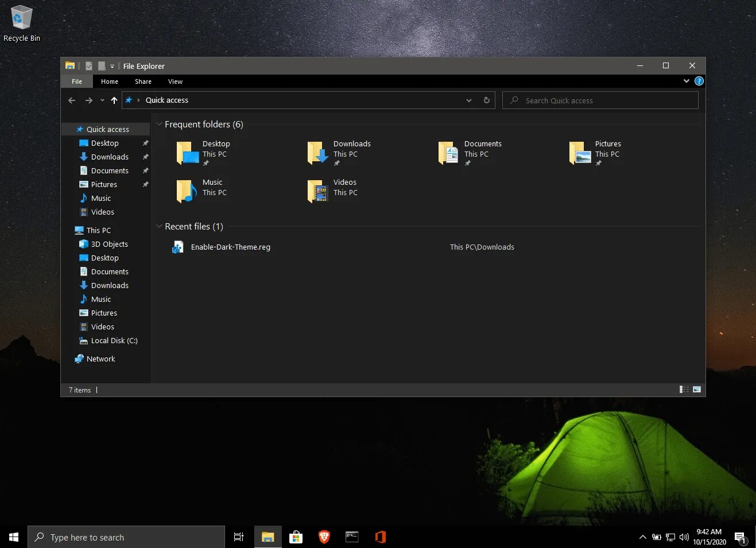
Task: Open File Explorer help icon
Action: (x=699, y=81)
